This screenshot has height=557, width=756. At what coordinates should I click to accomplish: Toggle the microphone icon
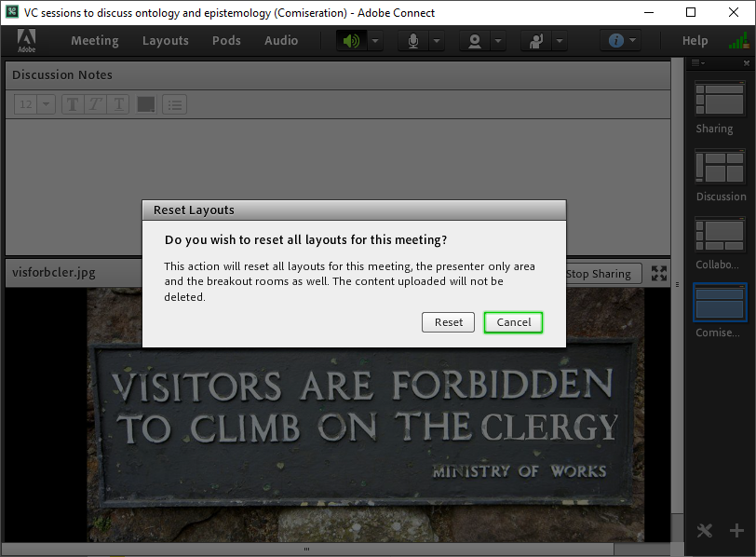coord(413,41)
